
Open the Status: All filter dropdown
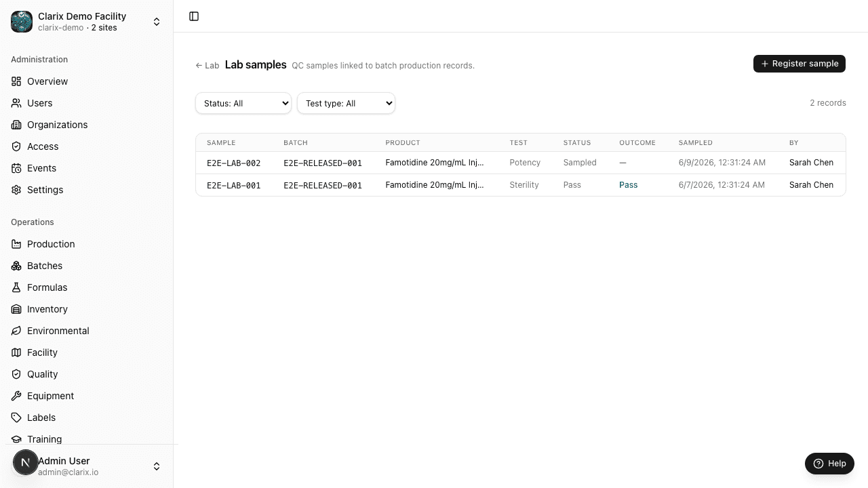(x=243, y=103)
